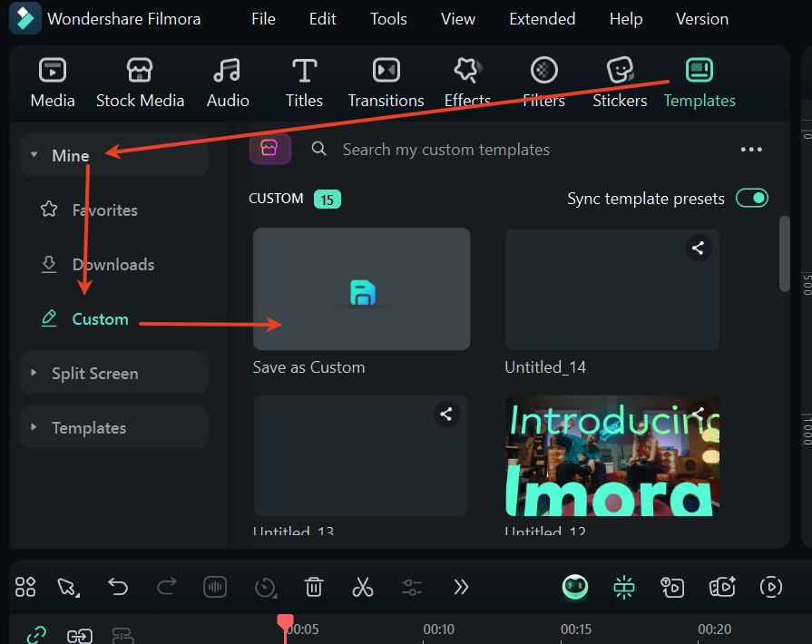Click the scissors split icon in timeline toolbar
Image resolution: width=812 pixels, height=644 pixels.
363,587
